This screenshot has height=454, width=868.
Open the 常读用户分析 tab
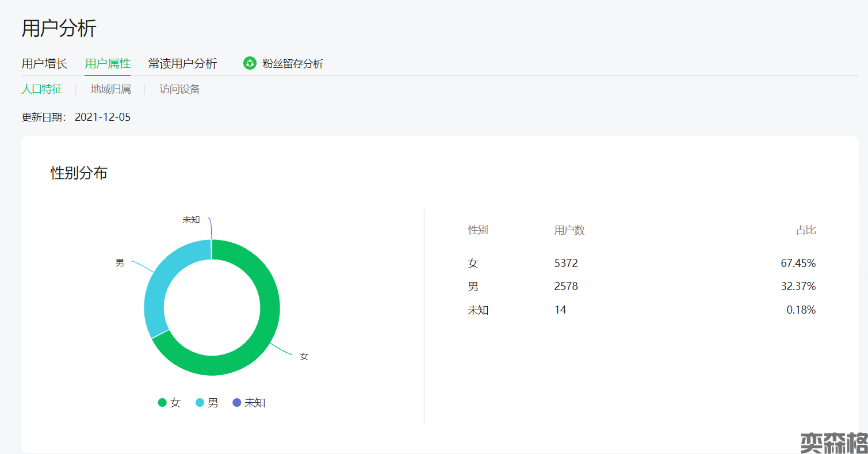182,63
